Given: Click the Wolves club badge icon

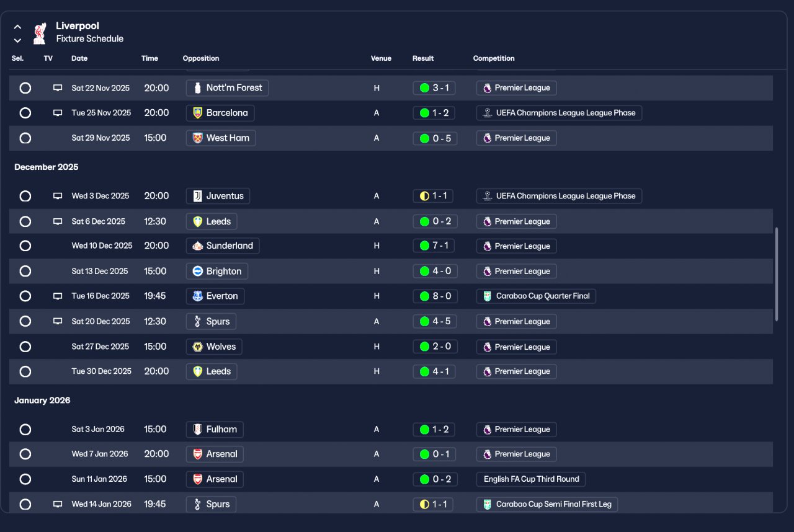Looking at the screenshot, I should tap(198, 347).
